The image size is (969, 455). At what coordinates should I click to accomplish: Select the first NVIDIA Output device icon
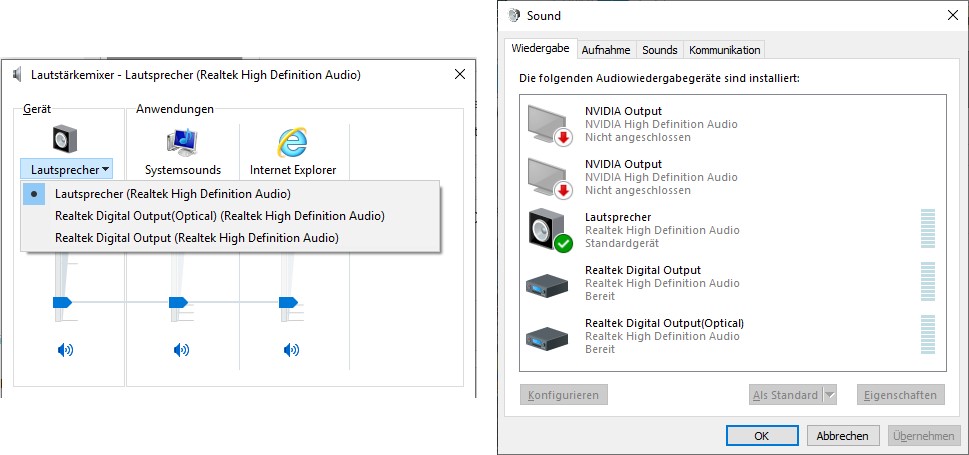pos(550,125)
